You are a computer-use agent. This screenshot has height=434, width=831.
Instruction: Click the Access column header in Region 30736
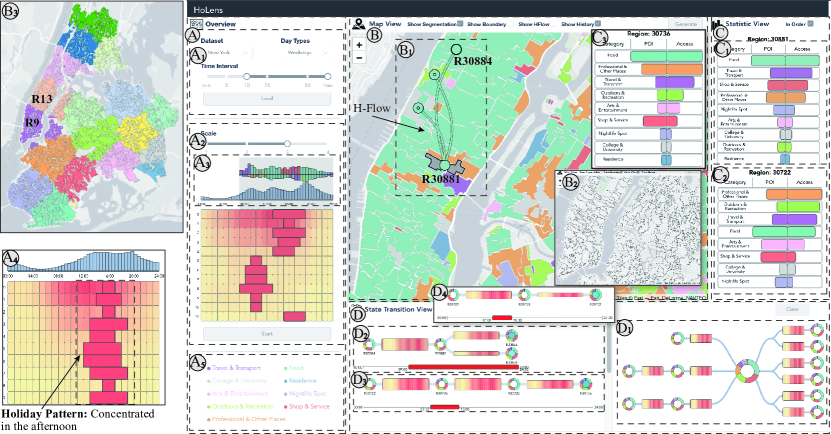(x=685, y=44)
